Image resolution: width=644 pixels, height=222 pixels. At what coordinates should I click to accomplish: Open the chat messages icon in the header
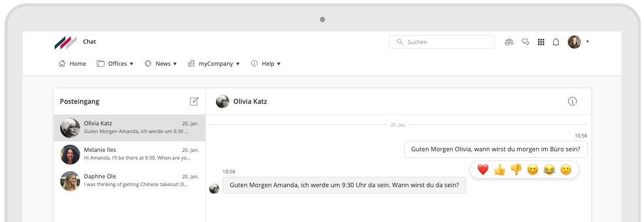525,42
